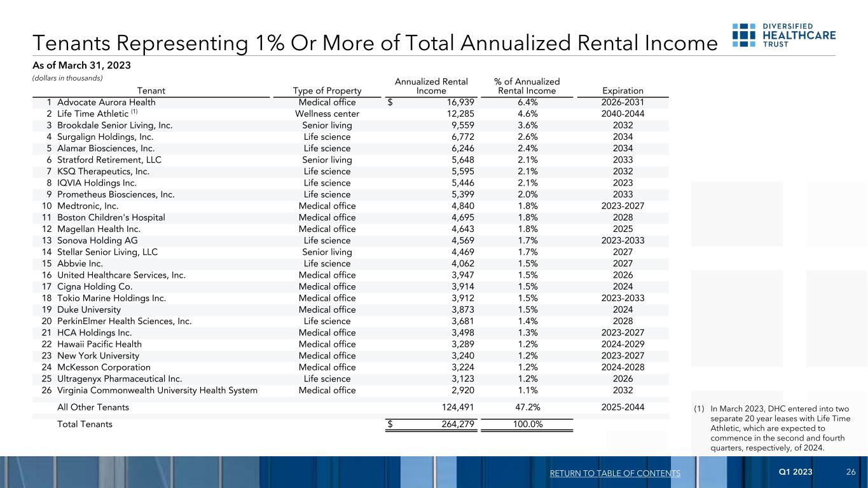Click the Annualized Rental Income column header
868x488 pixels.
click(x=431, y=86)
